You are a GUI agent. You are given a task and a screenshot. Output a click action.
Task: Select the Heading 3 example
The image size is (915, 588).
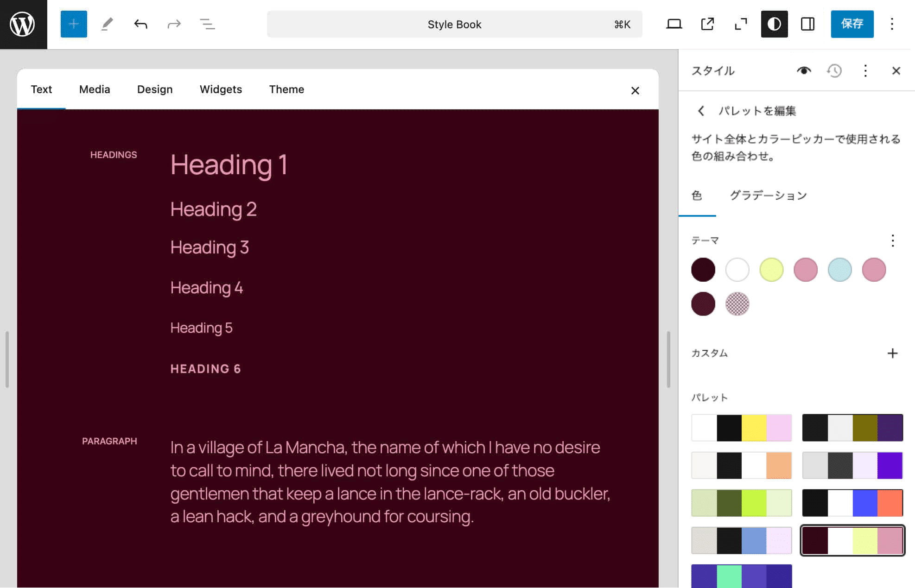[x=210, y=247]
